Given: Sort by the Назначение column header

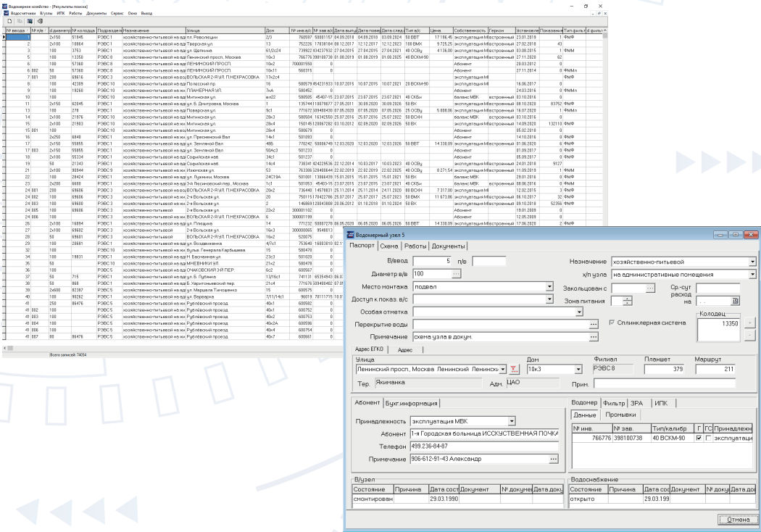Looking at the screenshot, I should pyautogui.click(x=154, y=30).
